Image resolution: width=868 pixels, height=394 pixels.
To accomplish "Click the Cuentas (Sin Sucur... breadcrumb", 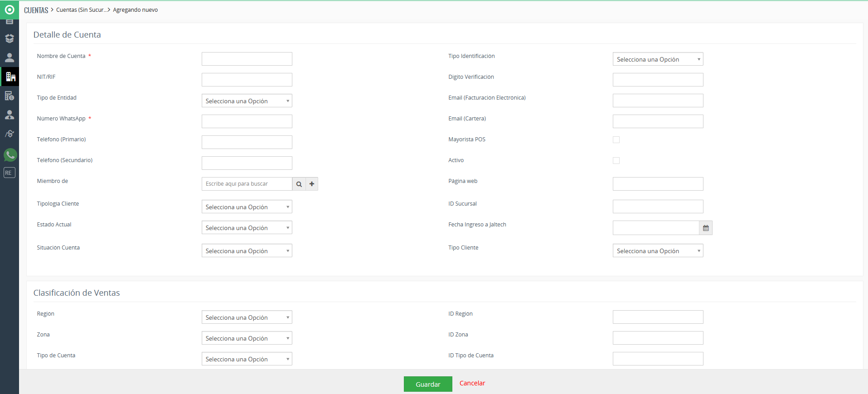I will [82, 10].
